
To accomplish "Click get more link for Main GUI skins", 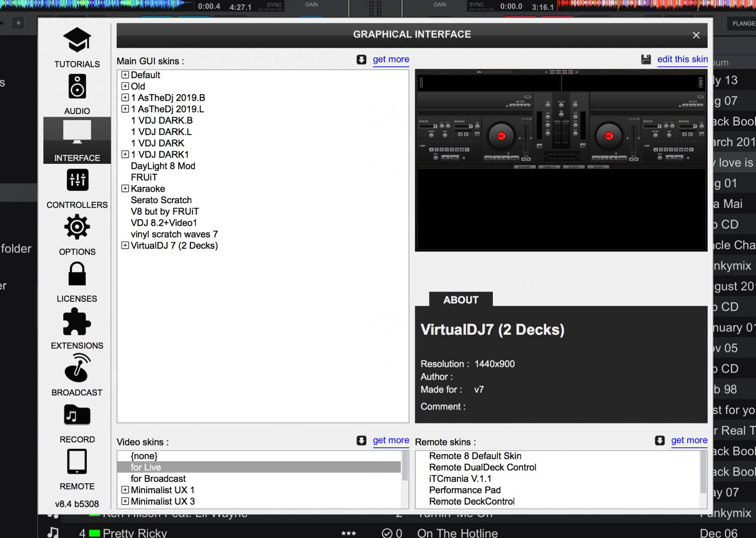I will click(x=391, y=59).
